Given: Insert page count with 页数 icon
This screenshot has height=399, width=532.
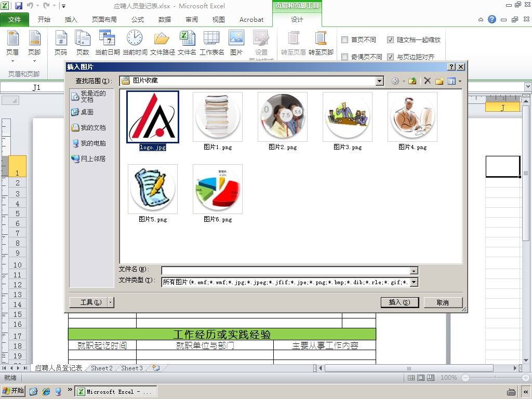Looking at the screenshot, I should tap(83, 43).
